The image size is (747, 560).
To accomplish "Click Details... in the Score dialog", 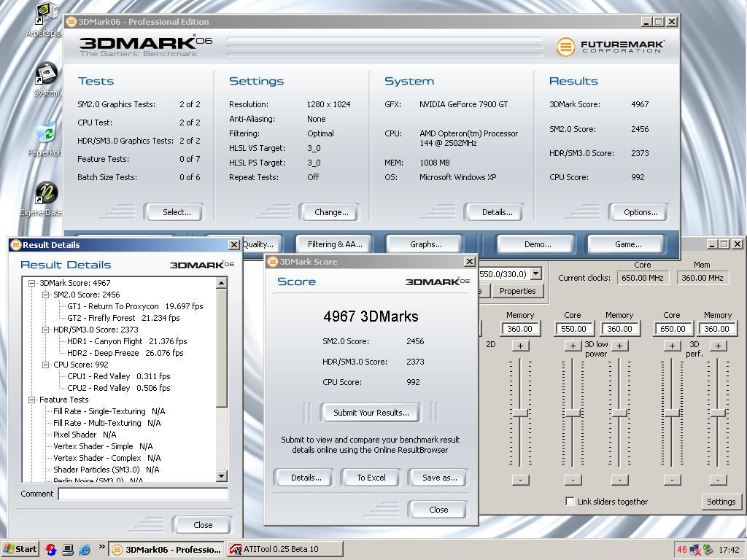I will (305, 478).
